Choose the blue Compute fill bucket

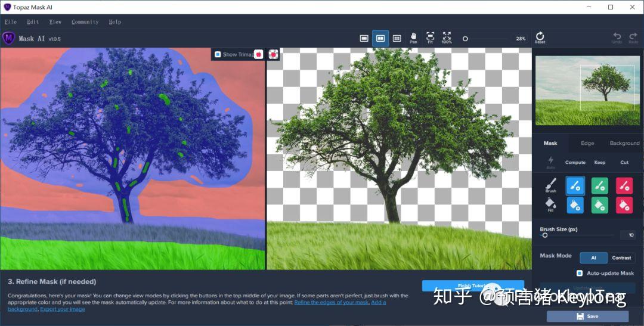[575, 205]
